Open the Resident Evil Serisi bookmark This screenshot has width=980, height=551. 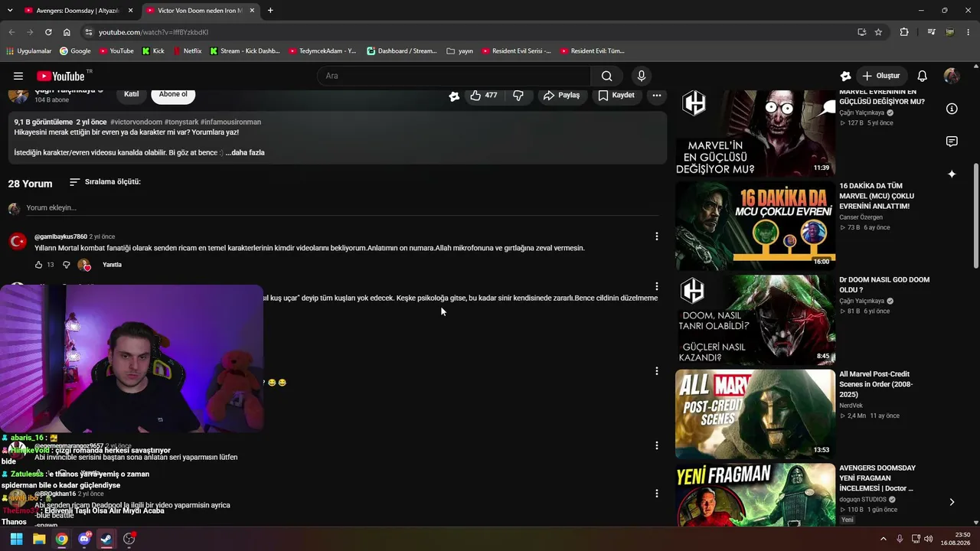[516, 51]
